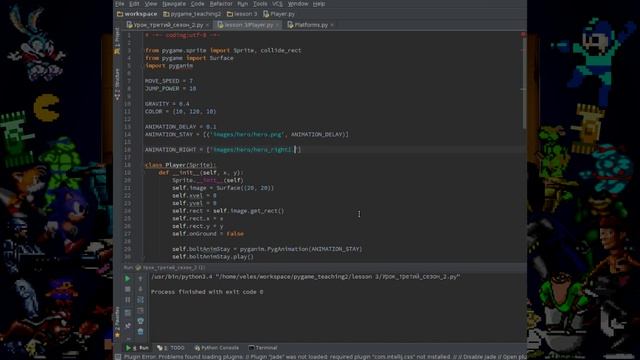The width and height of the screenshot is (640, 360).
Task: Click lesson 3 folder breadcrumb
Action: pyautogui.click(x=242, y=14)
